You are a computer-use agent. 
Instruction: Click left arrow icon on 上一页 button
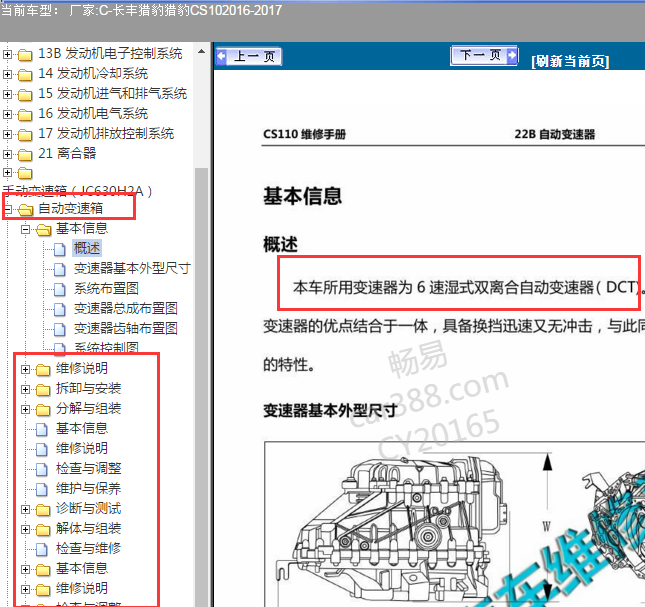click(222, 56)
